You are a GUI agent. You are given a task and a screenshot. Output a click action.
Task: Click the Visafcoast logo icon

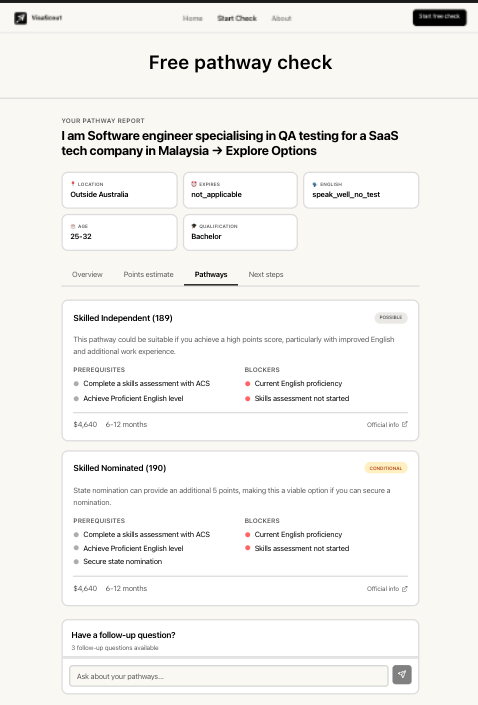tap(20, 18)
